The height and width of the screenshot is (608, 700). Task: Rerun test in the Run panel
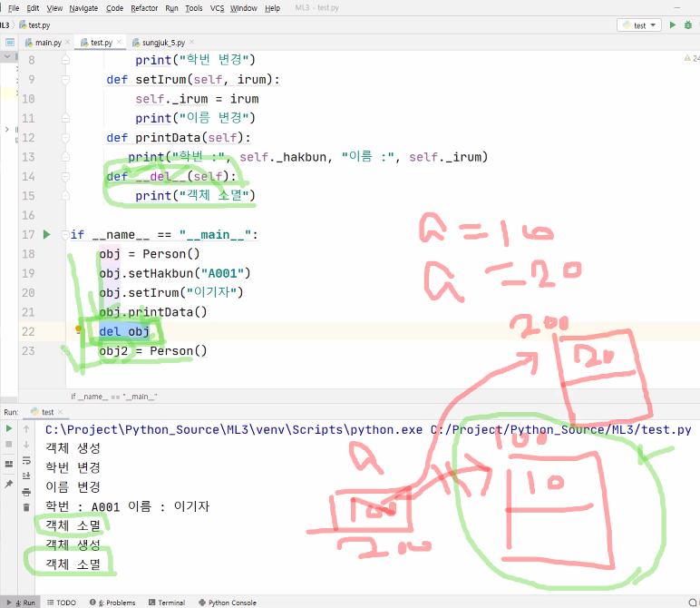point(8,429)
